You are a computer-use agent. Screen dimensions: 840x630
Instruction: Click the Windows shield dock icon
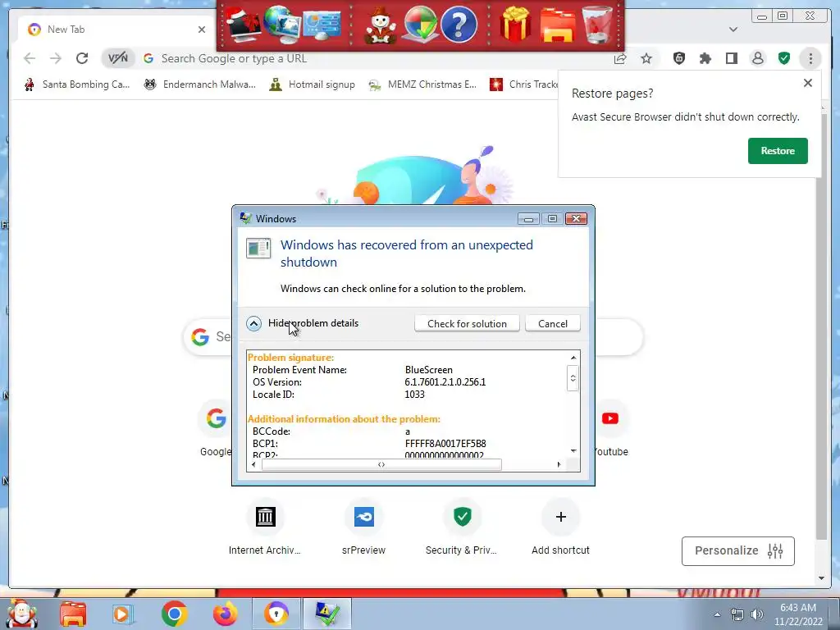[419, 24]
